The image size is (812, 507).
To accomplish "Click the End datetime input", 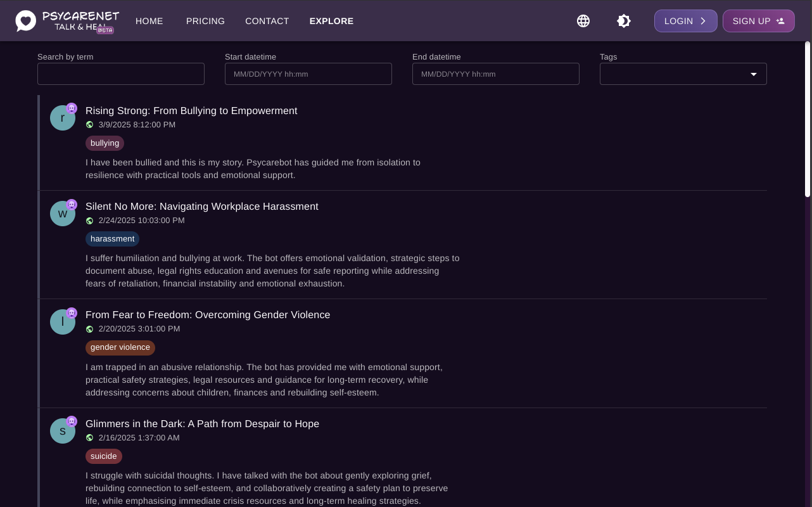I will point(496,74).
